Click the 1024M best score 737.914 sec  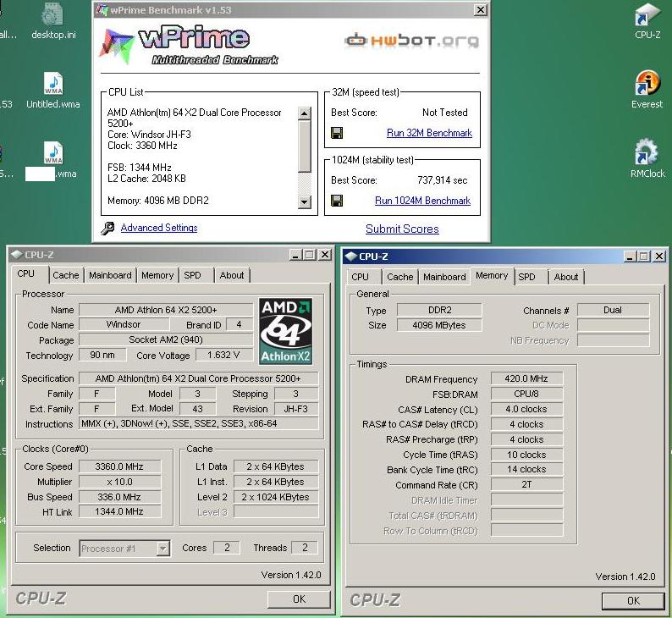442,180
